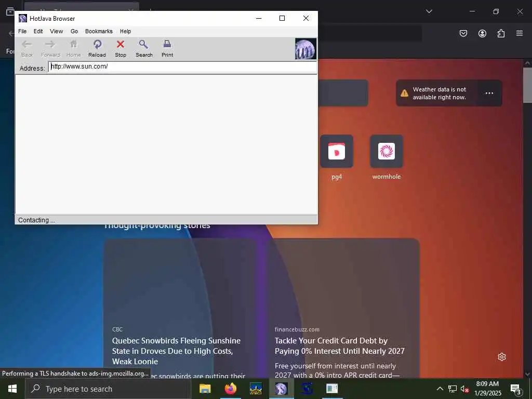532x399 pixels.
Task: Click the taskbar 'Type here to search' box
Action: (108, 389)
